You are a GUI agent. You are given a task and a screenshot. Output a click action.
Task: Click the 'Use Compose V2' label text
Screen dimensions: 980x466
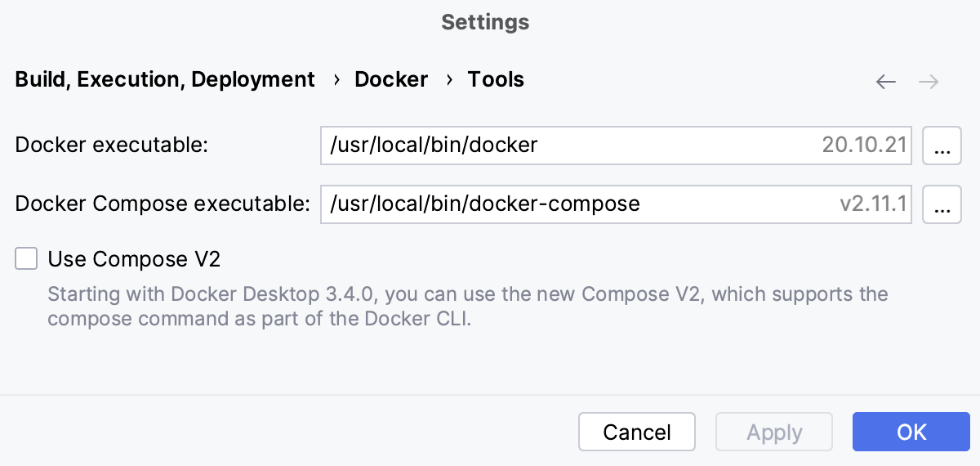[x=134, y=259]
